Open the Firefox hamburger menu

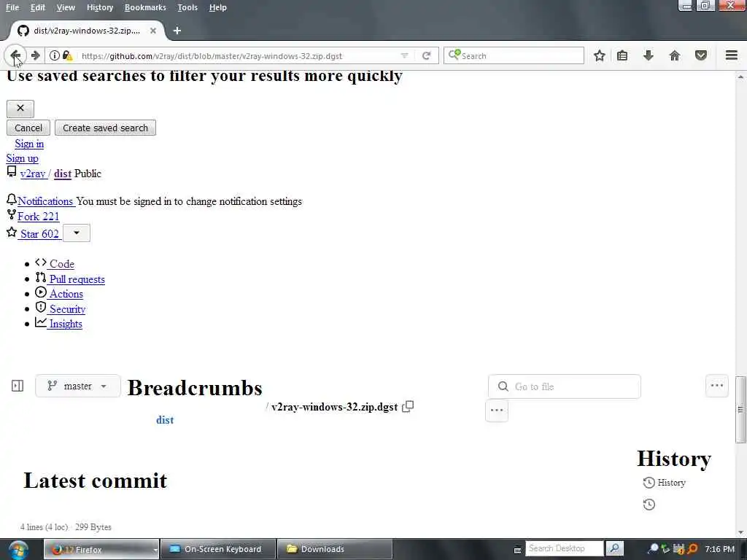(731, 55)
